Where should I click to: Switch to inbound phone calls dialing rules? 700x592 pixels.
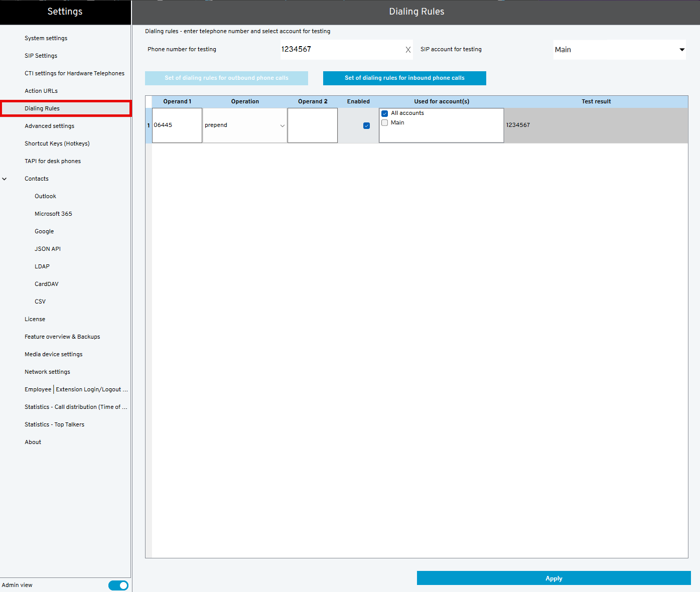404,78
